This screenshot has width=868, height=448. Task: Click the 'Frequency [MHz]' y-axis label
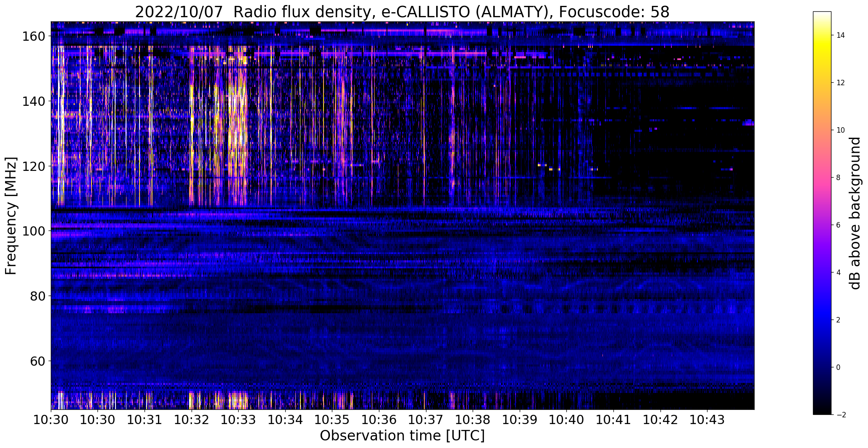click(x=11, y=216)
